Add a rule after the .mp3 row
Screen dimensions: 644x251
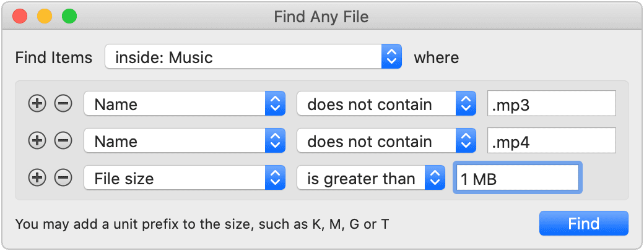tap(37, 104)
